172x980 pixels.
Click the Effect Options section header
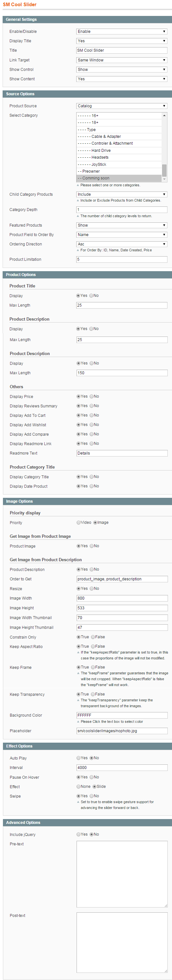point(87,746)
